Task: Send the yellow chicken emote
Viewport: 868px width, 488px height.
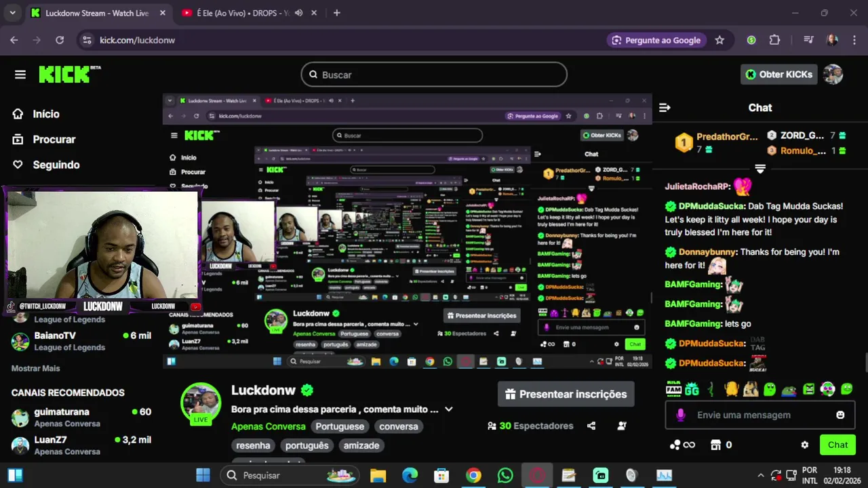Action: 731,389
